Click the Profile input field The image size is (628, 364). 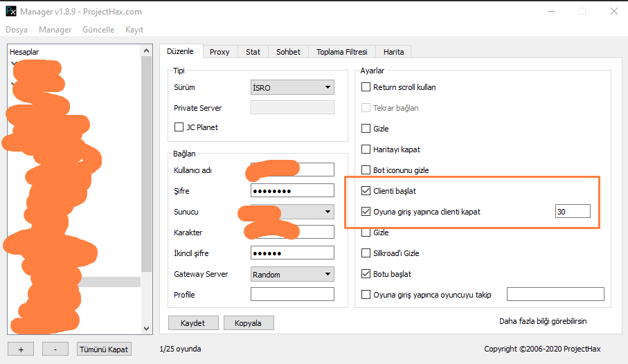[292, 295]
